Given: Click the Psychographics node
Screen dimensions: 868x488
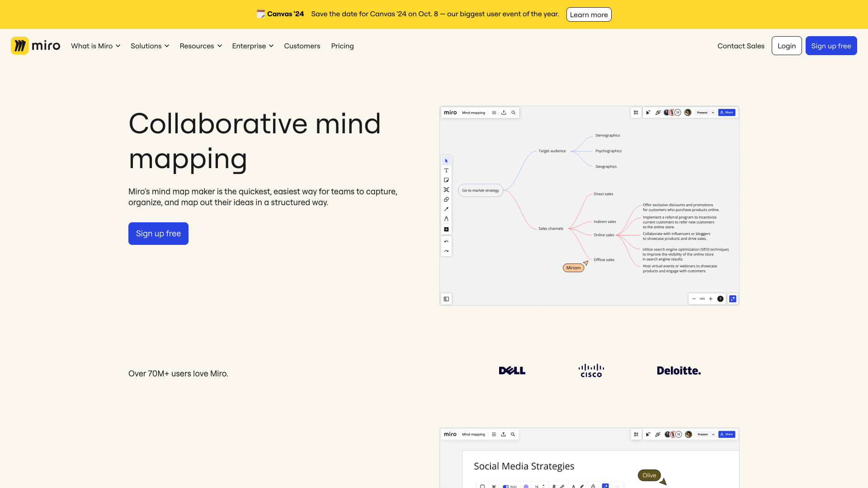Looking at the screenshot, I should (x=609, y=151).
